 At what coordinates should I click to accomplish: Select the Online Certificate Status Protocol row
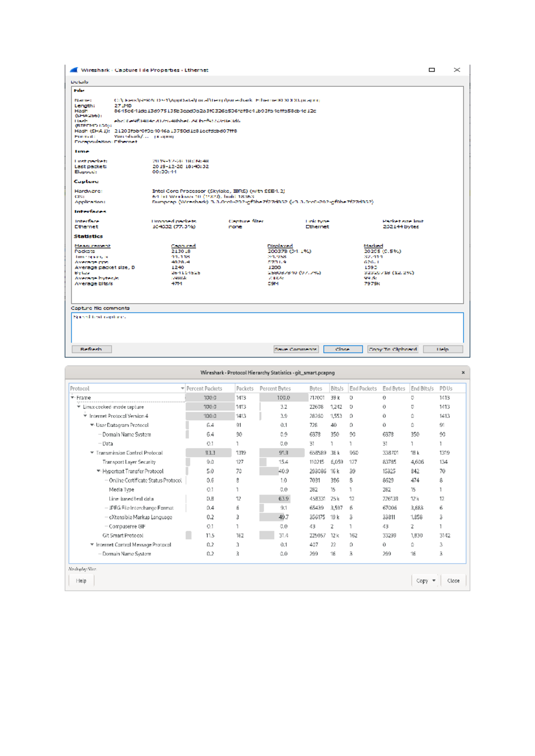267,481
